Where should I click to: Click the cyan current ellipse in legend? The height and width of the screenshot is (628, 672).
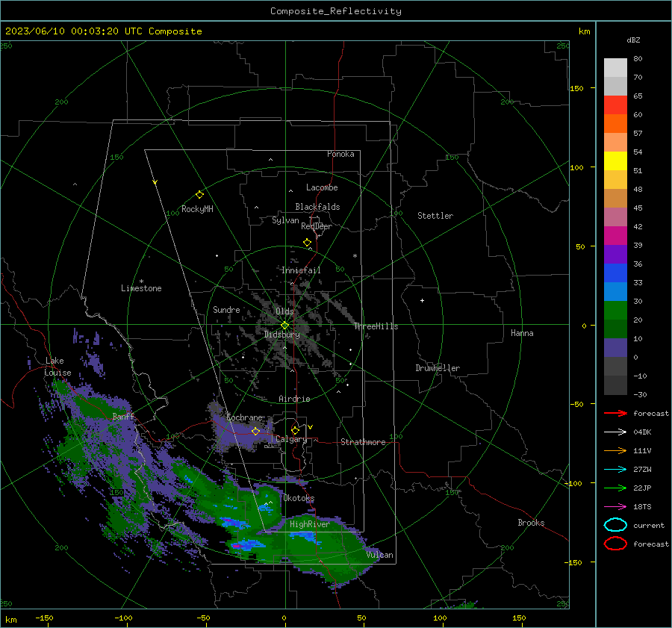coord(615,525)
